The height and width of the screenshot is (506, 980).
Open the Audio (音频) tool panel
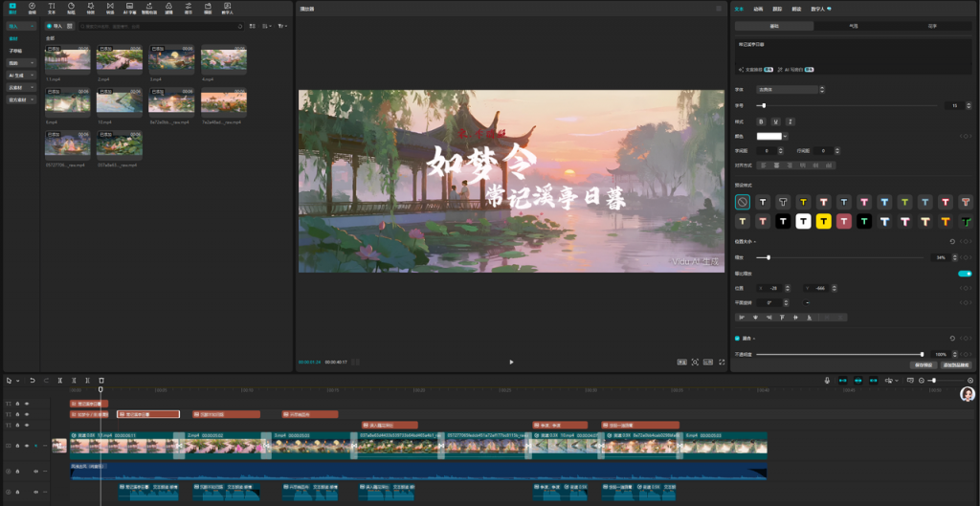pyautogui.click(x=33, y=11)
